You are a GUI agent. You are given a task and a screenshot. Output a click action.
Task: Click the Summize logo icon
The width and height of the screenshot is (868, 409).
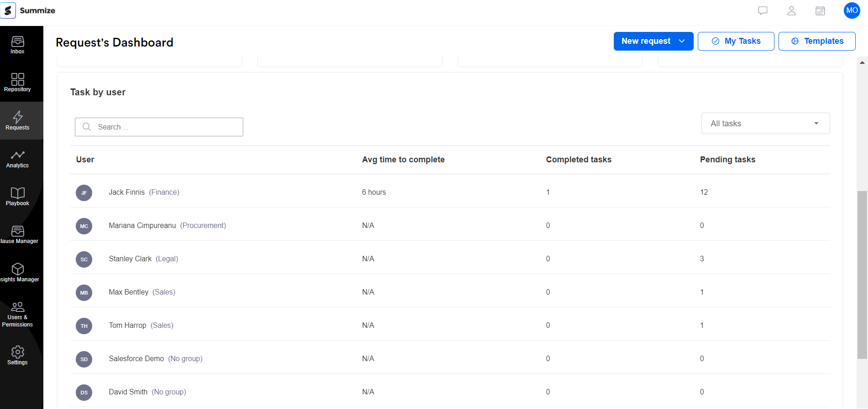click(8, 10)
